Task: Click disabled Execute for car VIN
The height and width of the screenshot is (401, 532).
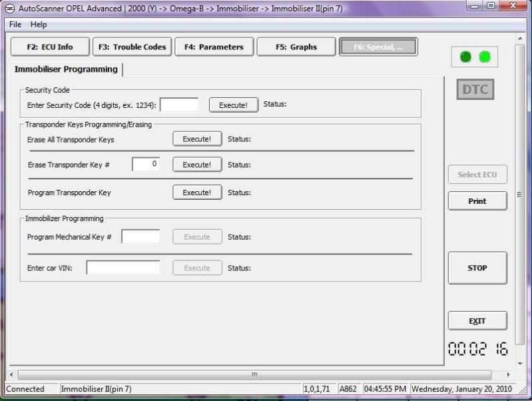Action: coord(197,268)
